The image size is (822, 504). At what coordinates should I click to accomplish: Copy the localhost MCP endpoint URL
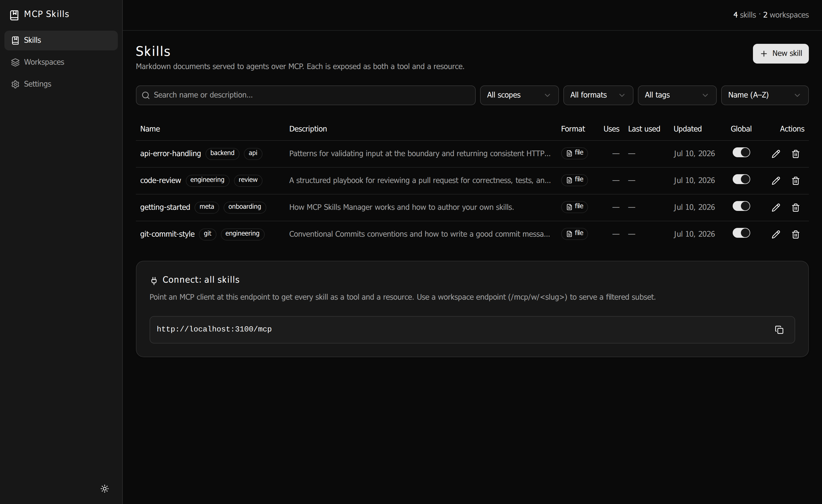tap(779, 330)
